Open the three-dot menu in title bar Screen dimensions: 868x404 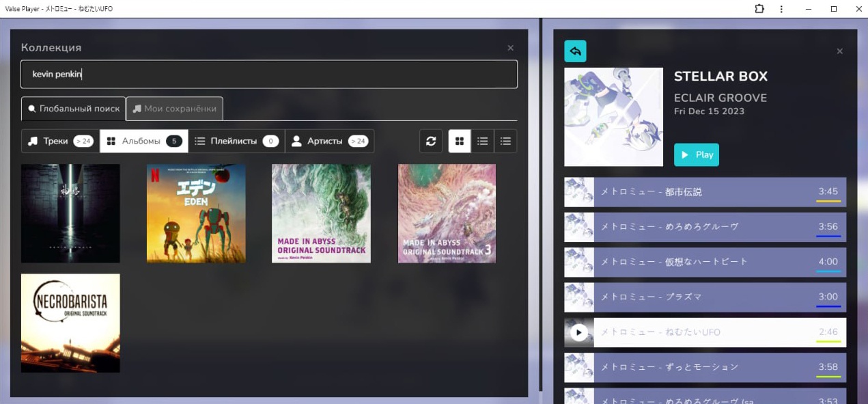[x=781, y=9]
